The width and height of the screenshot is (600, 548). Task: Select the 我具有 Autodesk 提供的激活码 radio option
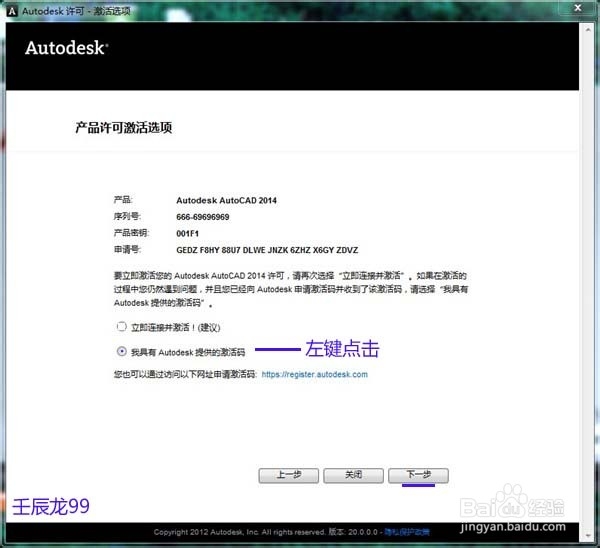(122, 351)
